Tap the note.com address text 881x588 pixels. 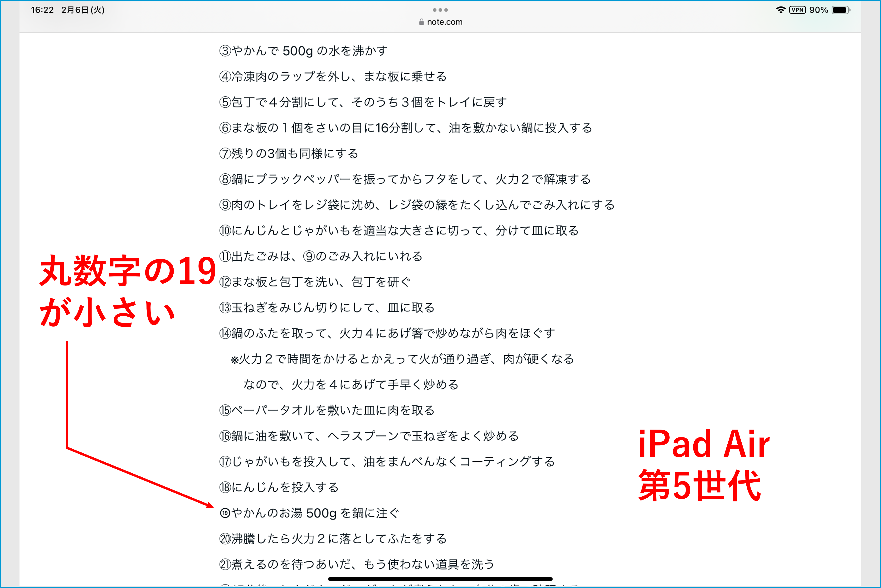(x=445, y=22)
